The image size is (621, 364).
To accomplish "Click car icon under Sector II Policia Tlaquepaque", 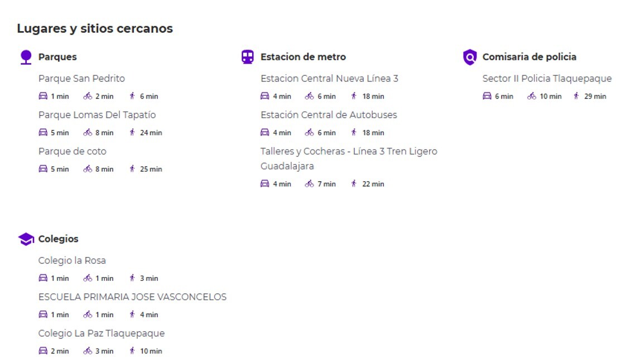I will (487, 96).
